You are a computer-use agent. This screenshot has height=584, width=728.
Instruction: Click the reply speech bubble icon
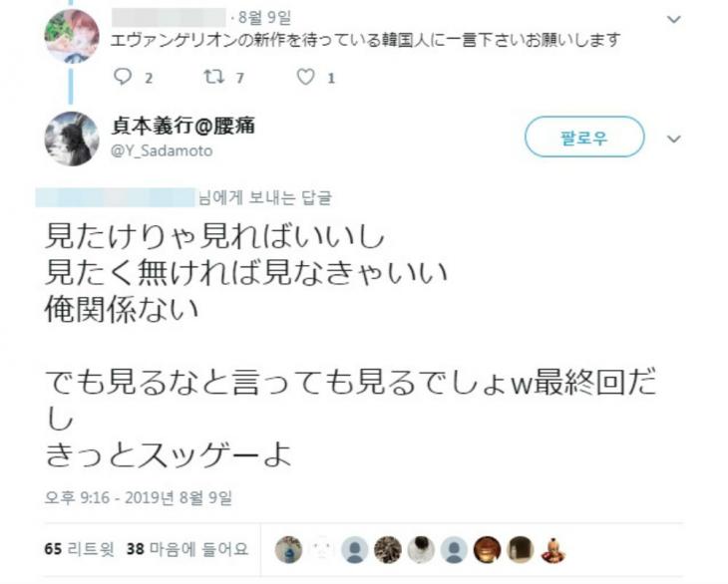click(x=123, y=77)
